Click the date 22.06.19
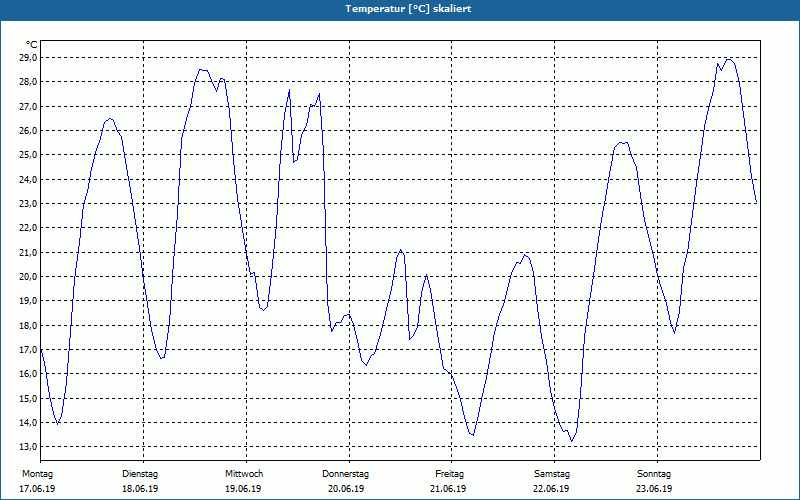Image resolution: width=800 pixels, height=500 pixels. pyautogui.click(x=551, y=489)
